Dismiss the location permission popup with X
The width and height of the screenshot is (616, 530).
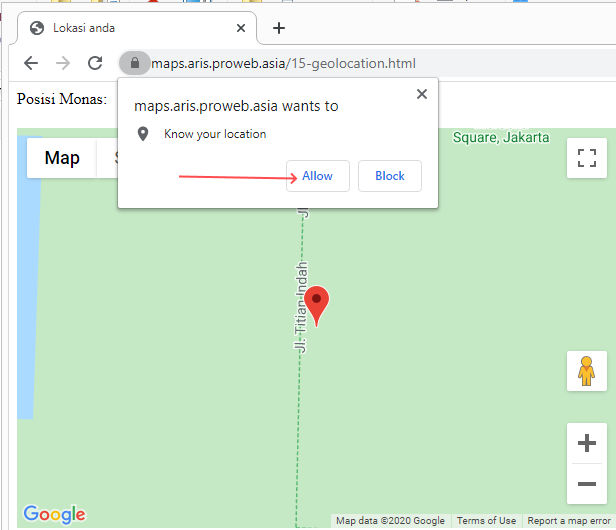[422, 94]
